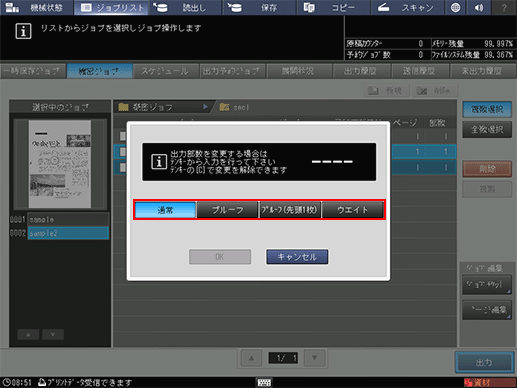Open the 読出し recall function

point(185,7)
